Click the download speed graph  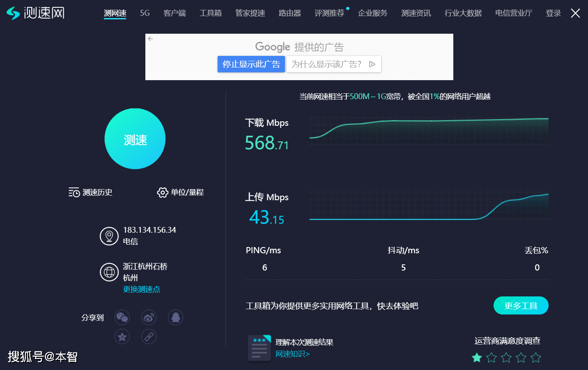coord(429,130)
